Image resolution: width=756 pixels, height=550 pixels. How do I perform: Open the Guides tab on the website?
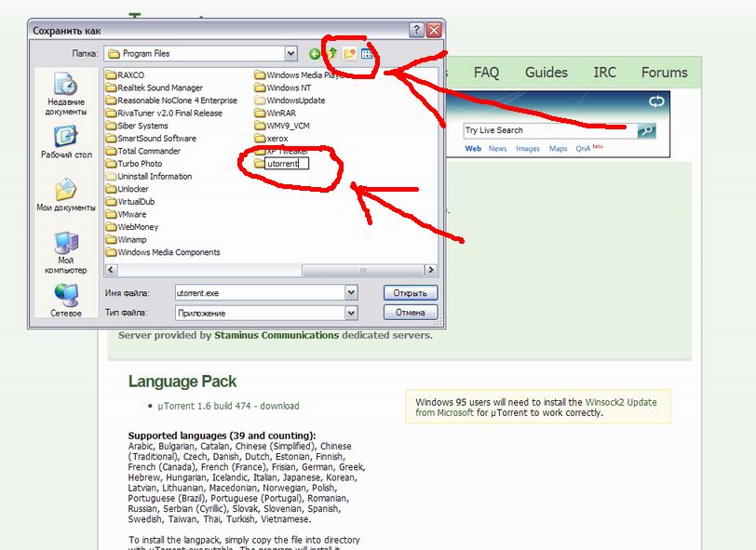[x=547, y=73]
